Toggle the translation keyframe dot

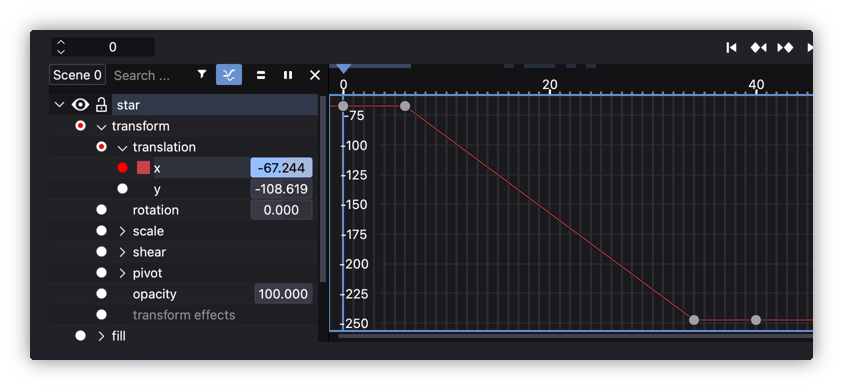(102, 147)
